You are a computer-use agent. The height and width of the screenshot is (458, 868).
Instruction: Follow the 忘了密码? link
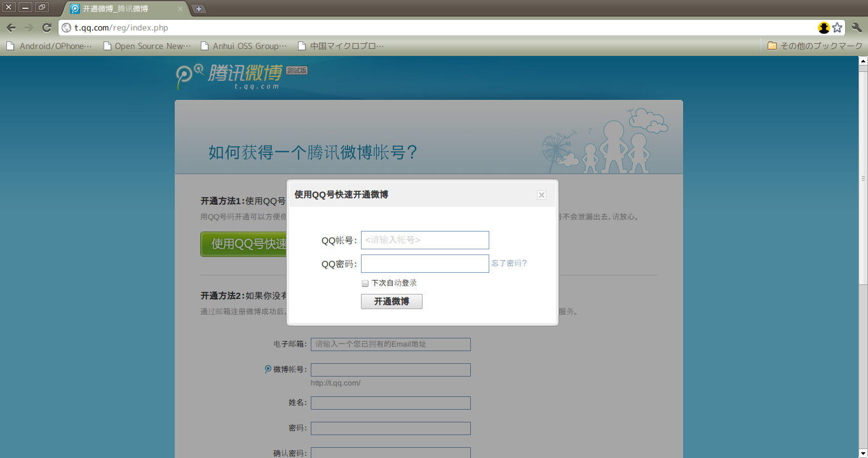click(x=509, y=263)
